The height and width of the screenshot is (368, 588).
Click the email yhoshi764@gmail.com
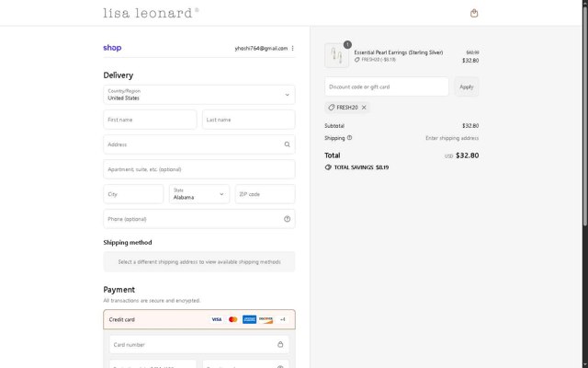261,48
